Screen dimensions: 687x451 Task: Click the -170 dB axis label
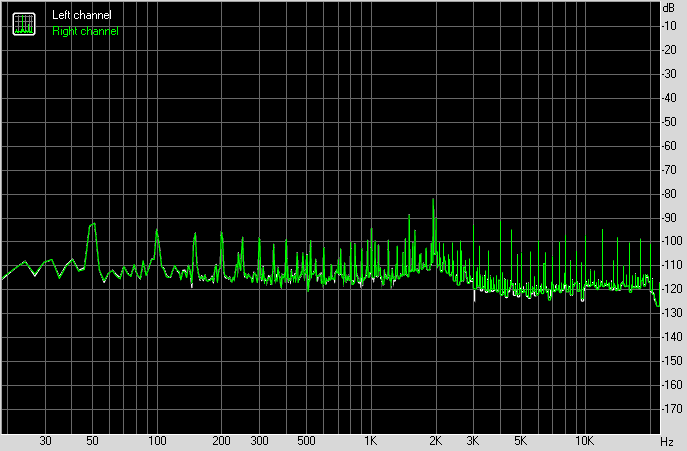click(x=672, y=408)
